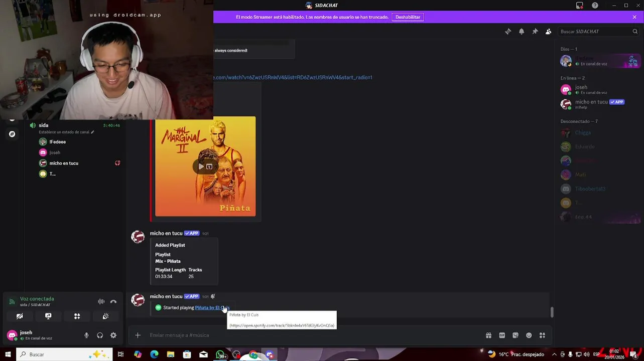The width and height of the screenshot is (644, 361).
Task: Dismiss the Streamer mode banner
Action: tap(634, 17)
